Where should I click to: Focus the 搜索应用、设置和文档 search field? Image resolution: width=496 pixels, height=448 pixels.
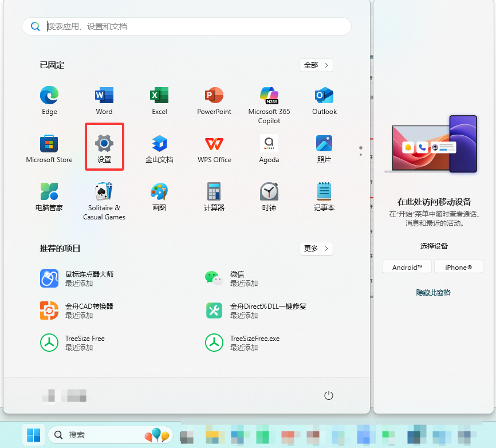[187, 26]
